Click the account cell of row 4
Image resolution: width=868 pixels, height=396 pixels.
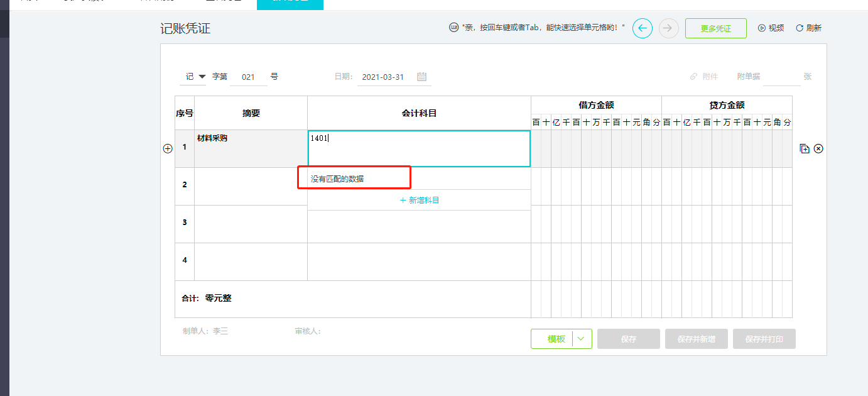pyautogui.click(x=419, y=261)
